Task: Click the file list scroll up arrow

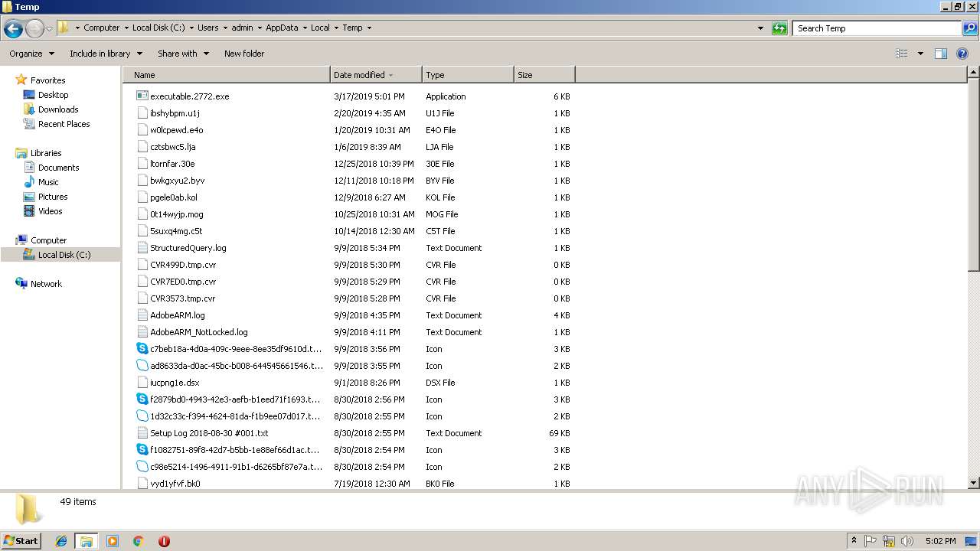Action: (x=973, y=73)
